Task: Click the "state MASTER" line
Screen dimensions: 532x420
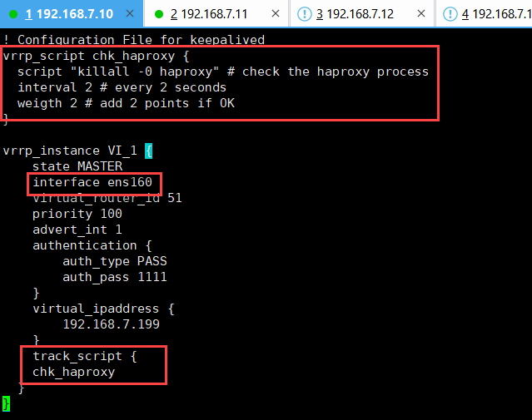Action: click(77, 166)
